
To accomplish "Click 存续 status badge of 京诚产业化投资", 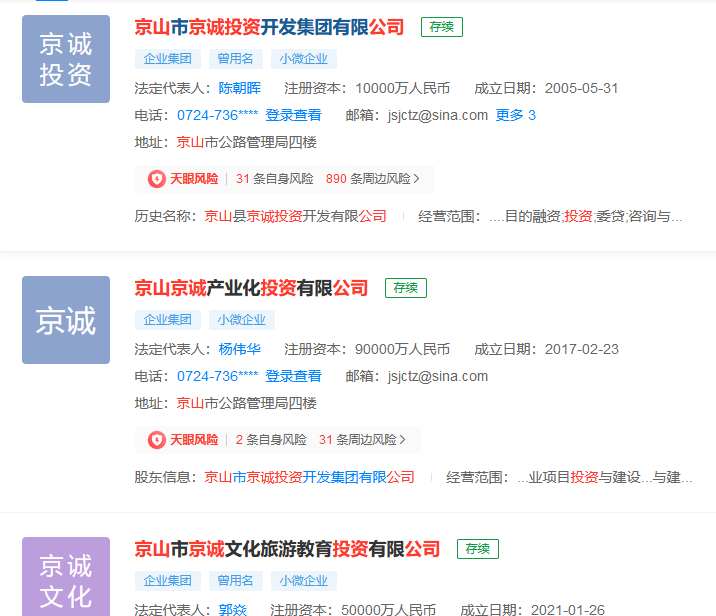I will coord(405,288).
